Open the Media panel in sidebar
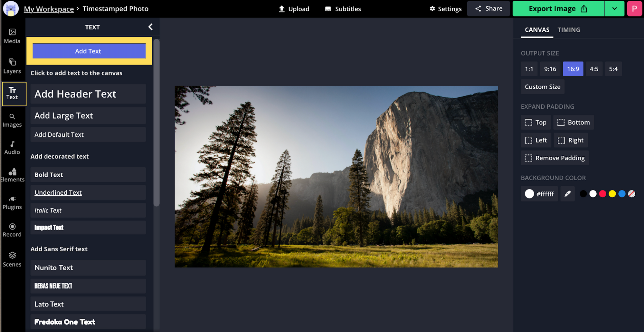 point(12,36)
